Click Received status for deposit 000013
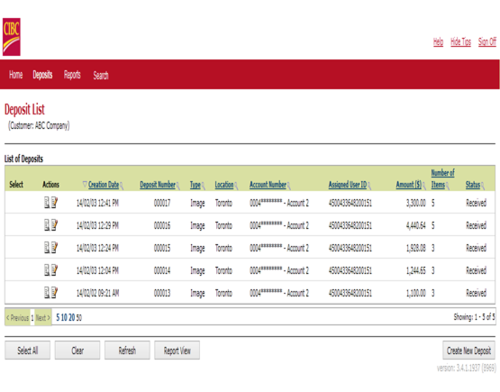Screen dimensions: 500x392 click(x=476, y=293)
